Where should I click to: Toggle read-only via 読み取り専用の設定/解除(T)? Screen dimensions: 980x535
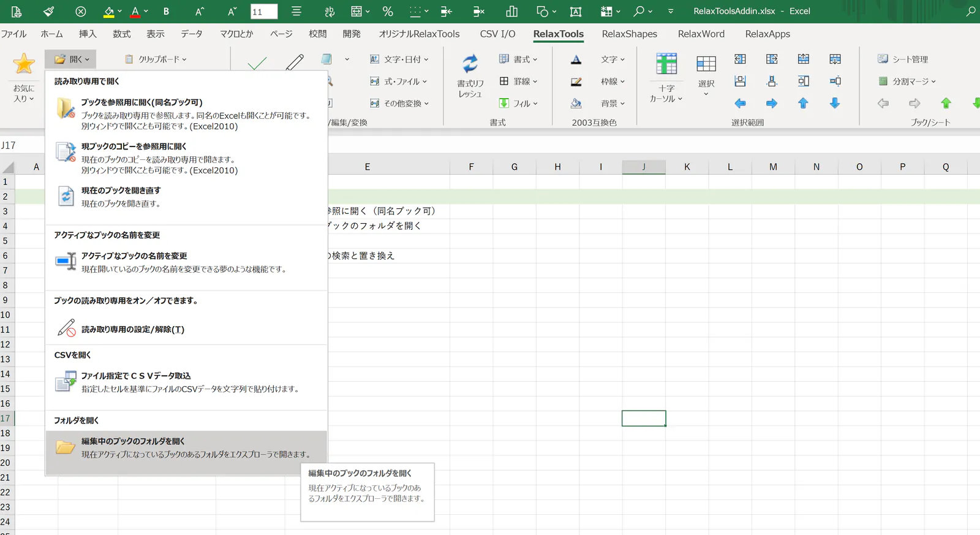coord(186,329)
